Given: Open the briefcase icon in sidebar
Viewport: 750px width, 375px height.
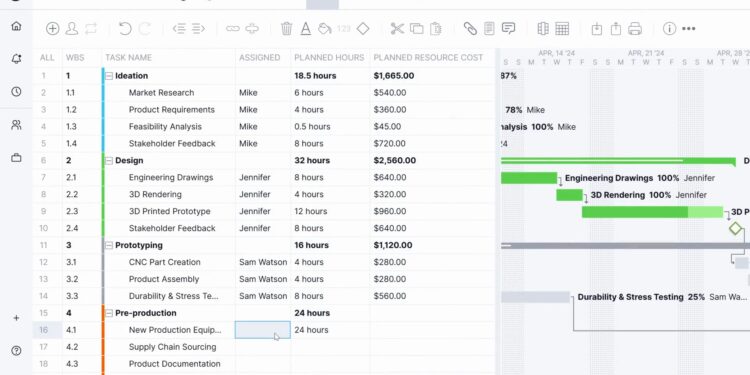Looking at the screenshot, I should (x=16, y=158).
